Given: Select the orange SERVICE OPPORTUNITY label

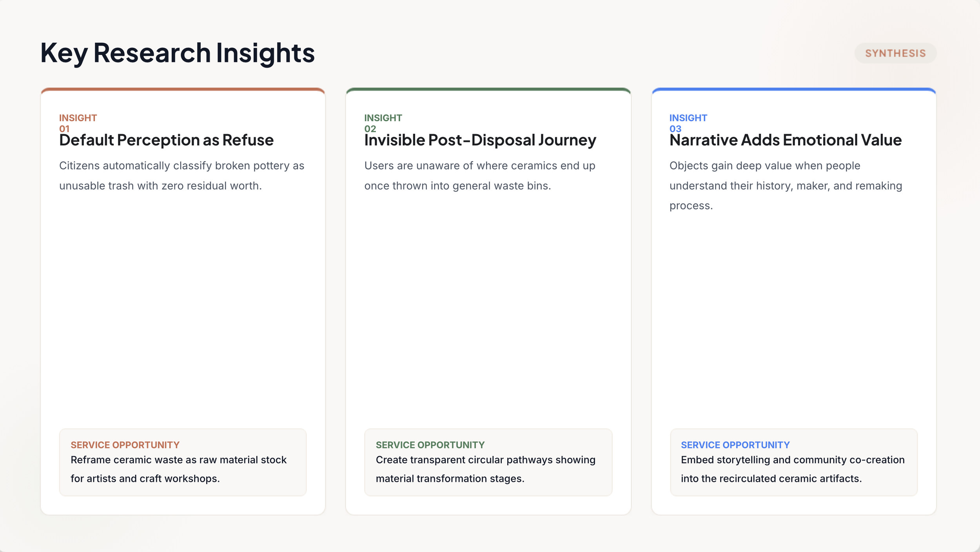Looking at the screenshot, I should [x=125, y=445].
